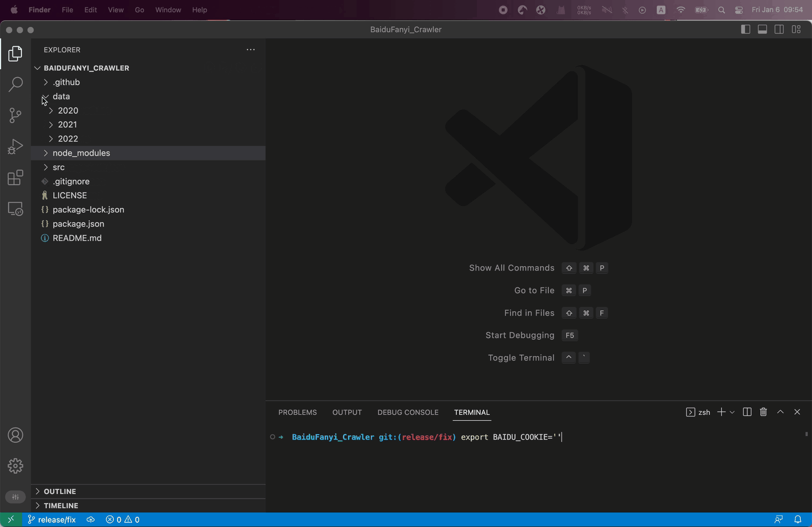Image resolution: width=812 pixels, height=527 pixels.
Task: Toggle secondary side bar layout button
Action: click(779, 30)
